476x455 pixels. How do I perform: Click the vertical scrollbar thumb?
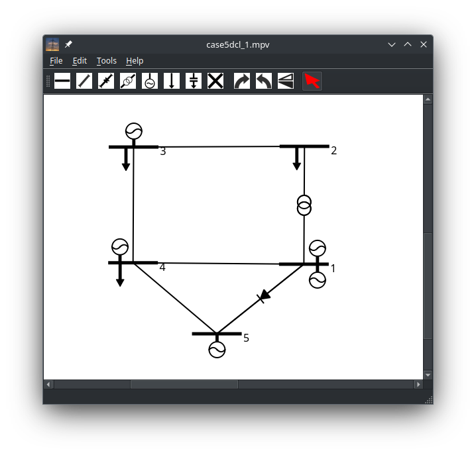pyautogui.click(x=428, y=286)
